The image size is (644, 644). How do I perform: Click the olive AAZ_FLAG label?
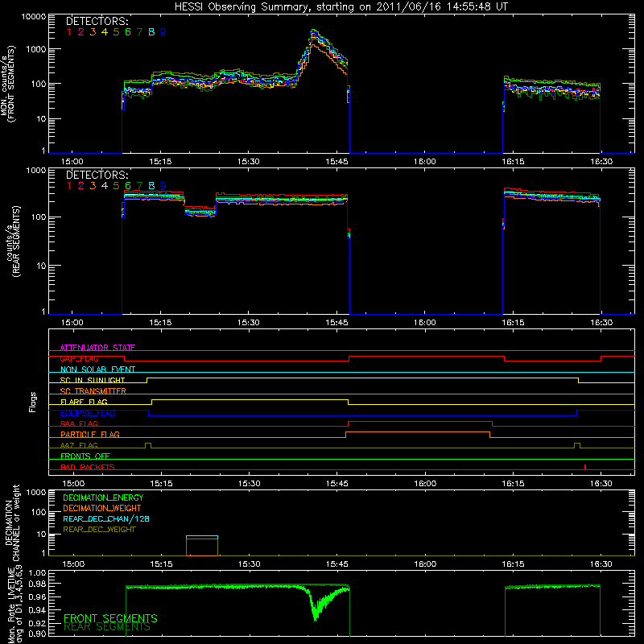pyautogui.click(x=79, y=446)
